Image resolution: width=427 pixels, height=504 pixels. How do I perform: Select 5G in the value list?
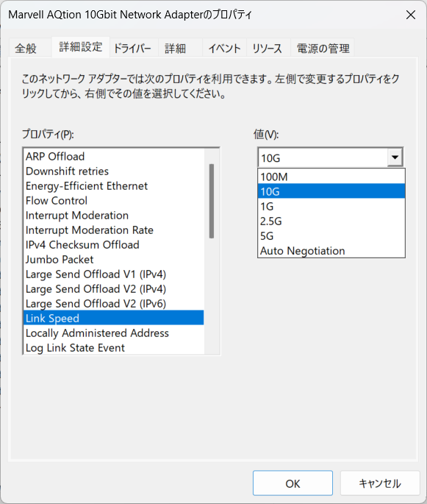[331, 236]
